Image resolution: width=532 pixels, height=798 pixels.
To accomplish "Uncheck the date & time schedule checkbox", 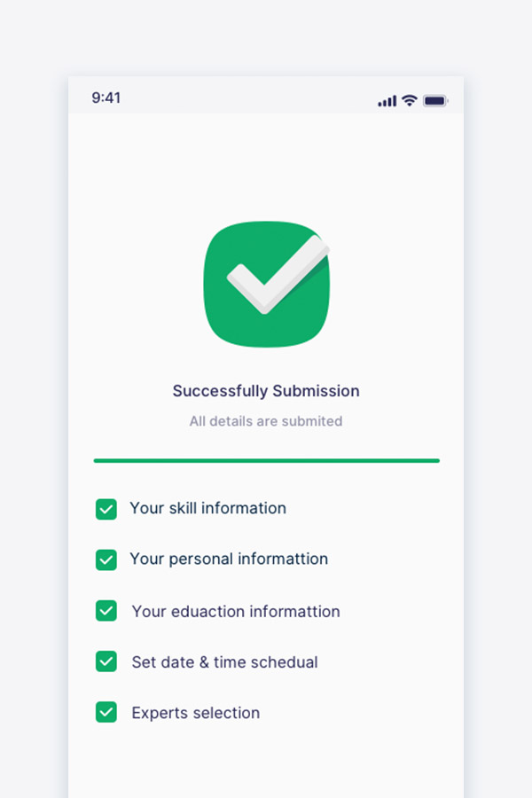I will click(106, 661).
